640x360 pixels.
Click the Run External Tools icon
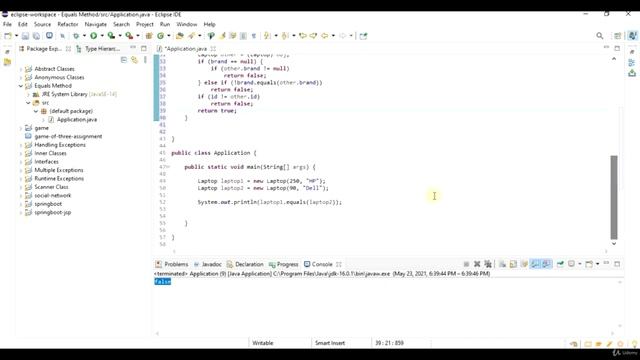pyautogui.click(x=129, y=36)
